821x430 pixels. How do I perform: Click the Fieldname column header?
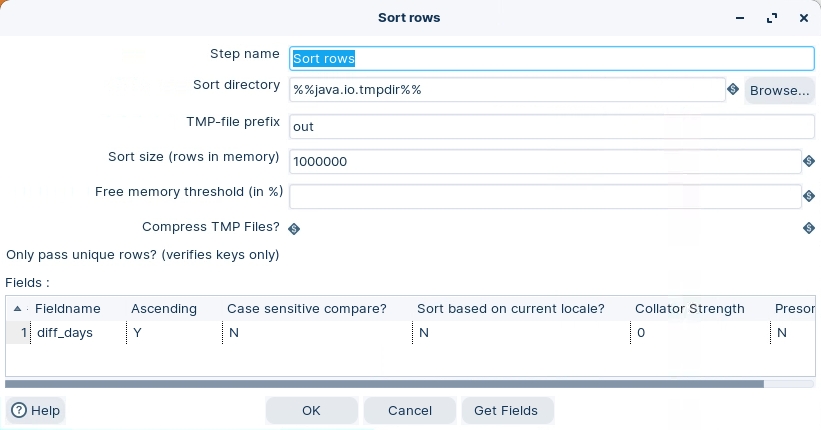pos(68,308)
